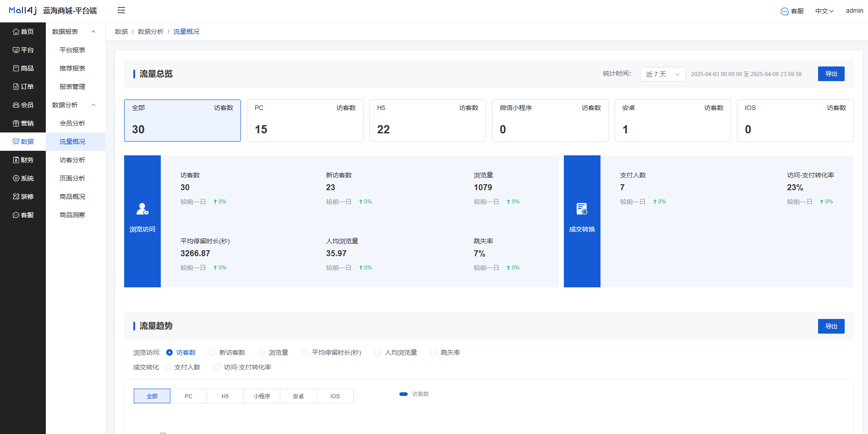Select the 跳失率 radio button
The width and height of the screenshot is (868, 434).
click(434, 352)
